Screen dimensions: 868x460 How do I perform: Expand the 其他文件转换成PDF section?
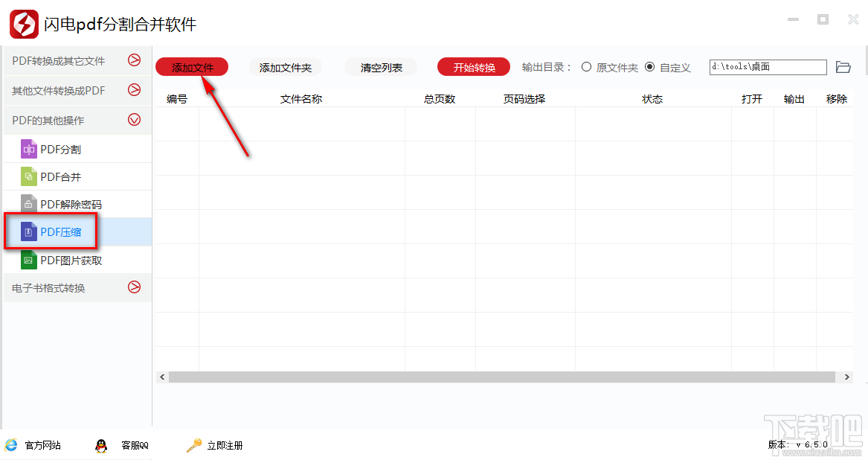pos(77,90)
